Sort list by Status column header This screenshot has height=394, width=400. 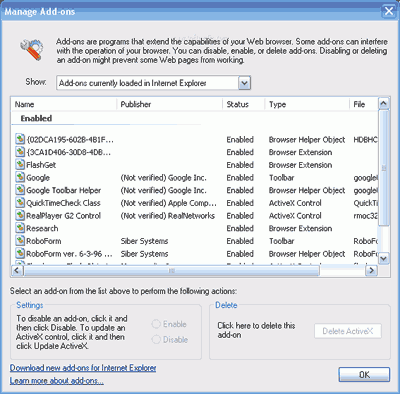244,104
